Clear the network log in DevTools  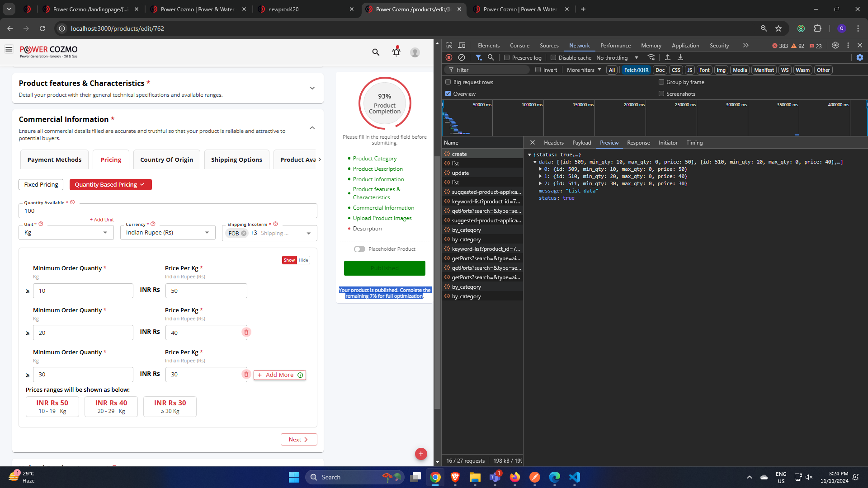[462, 57]
